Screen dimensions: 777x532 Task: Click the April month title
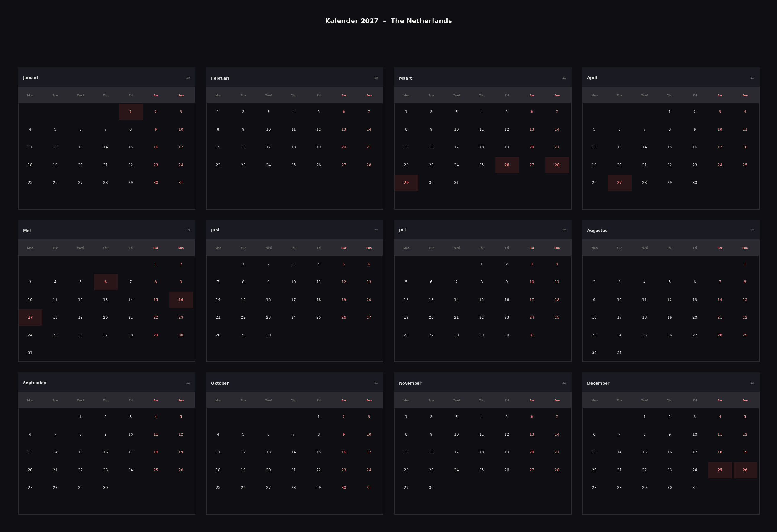point(592,77)
